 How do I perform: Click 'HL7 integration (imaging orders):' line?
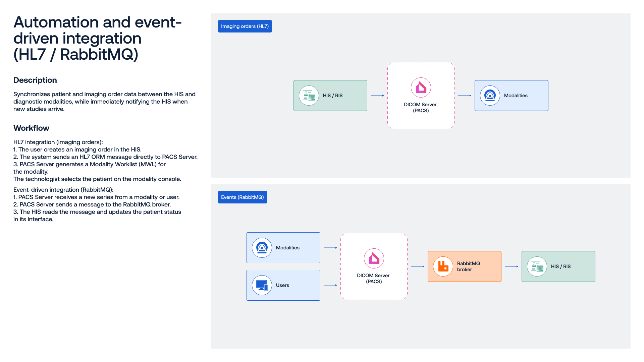58,142
